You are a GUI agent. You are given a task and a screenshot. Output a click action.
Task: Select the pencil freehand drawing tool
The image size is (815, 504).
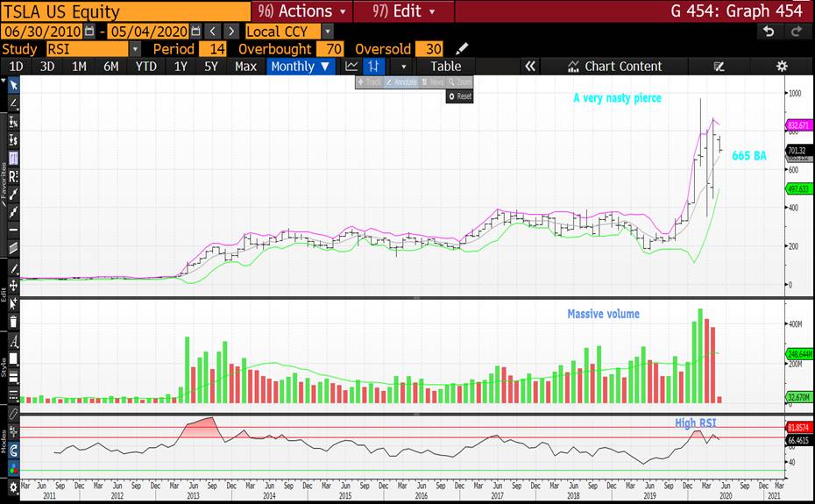(13, 269)
